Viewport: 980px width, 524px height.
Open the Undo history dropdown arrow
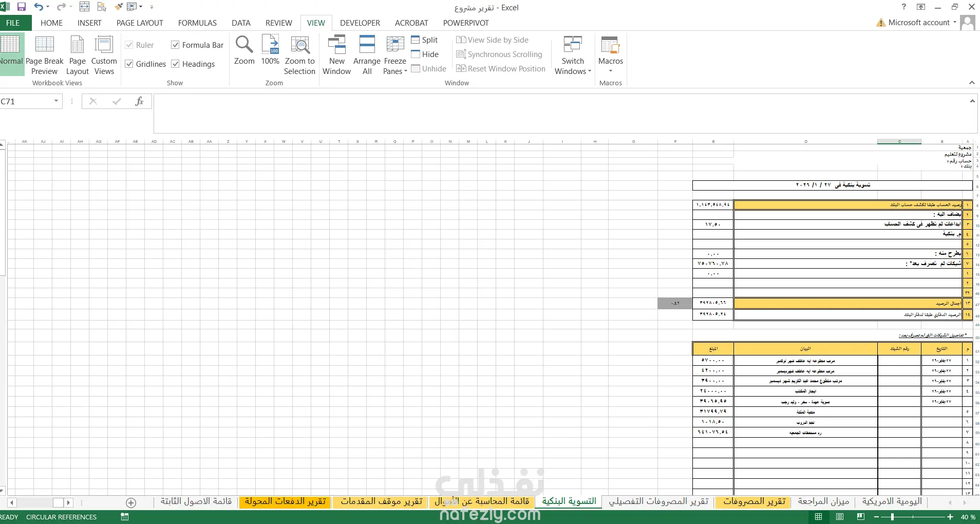coord(48,7)
